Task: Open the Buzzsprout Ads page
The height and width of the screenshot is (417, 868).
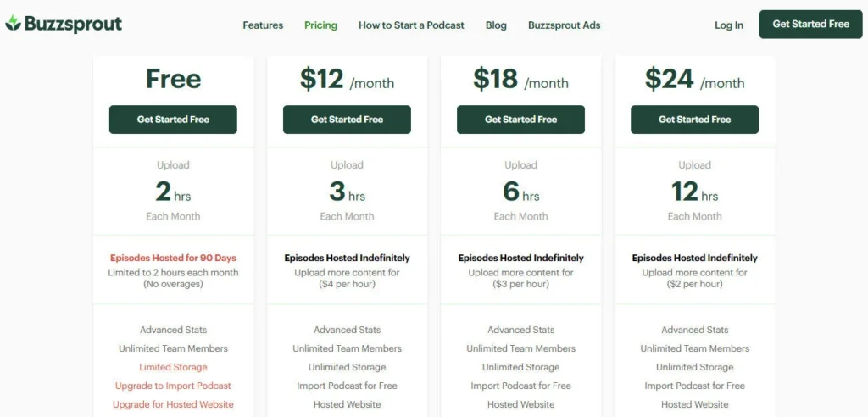Action: (x=564, y=25)
